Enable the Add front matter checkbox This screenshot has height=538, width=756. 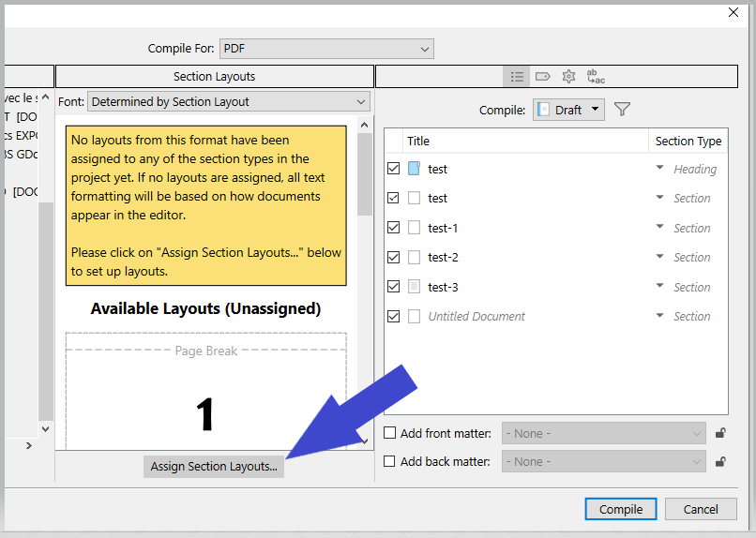[x=390, y=433]
